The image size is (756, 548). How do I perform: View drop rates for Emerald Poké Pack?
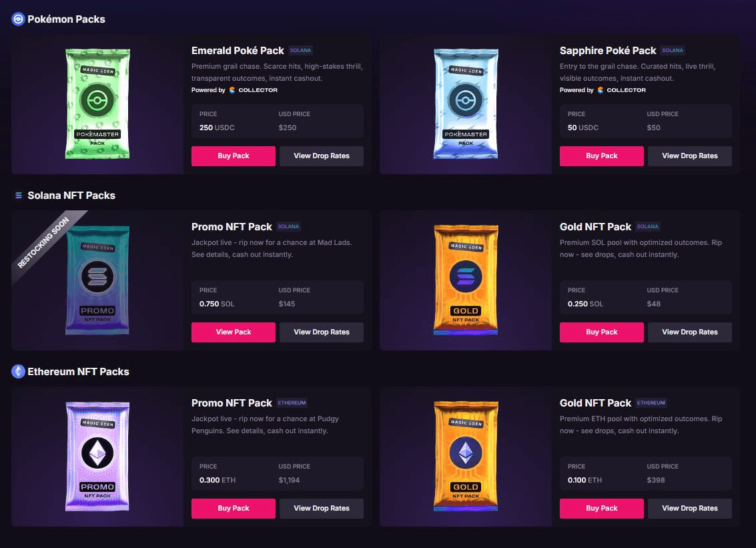322,156
